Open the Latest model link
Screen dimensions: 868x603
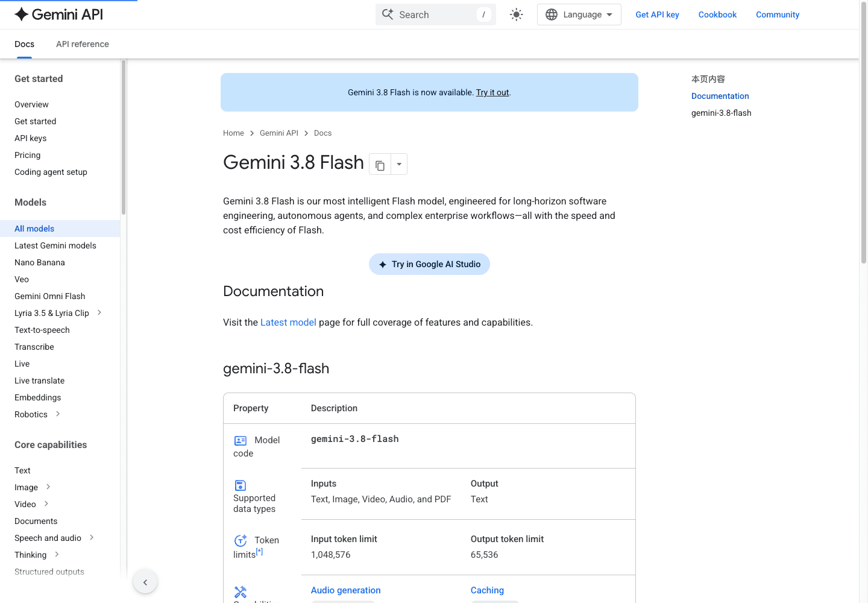coord(288,323)
